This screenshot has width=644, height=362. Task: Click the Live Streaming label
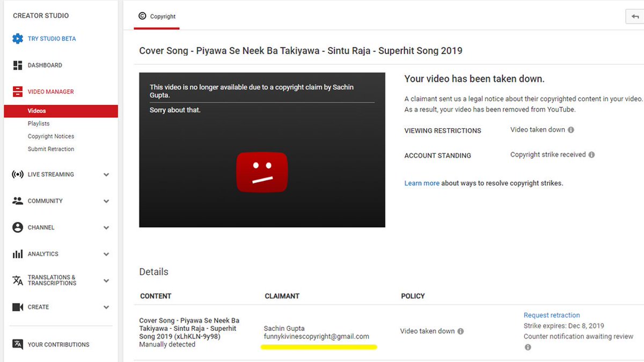(x=51, y=174)
